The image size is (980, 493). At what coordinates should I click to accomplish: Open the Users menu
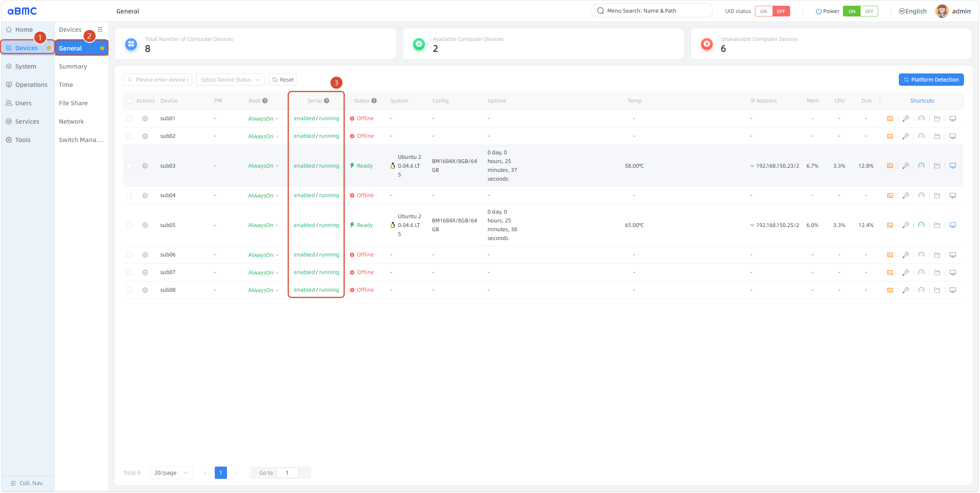pos(28,103)
